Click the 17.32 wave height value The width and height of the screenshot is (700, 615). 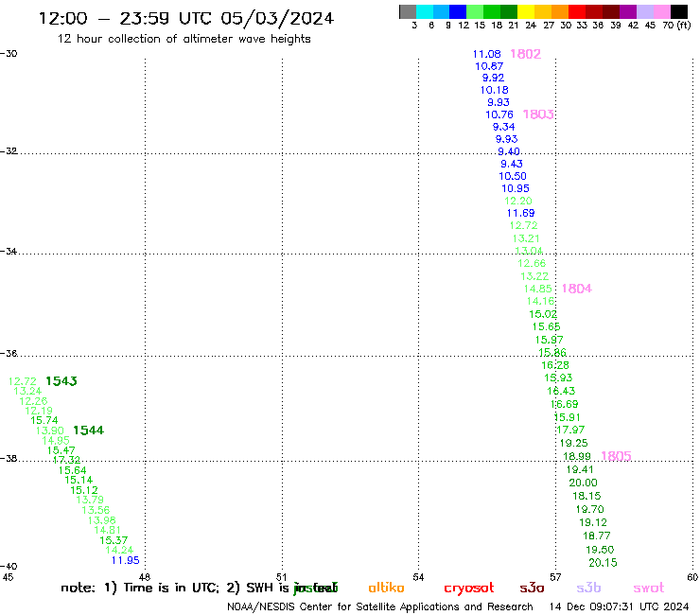click(x=67, y=460)
